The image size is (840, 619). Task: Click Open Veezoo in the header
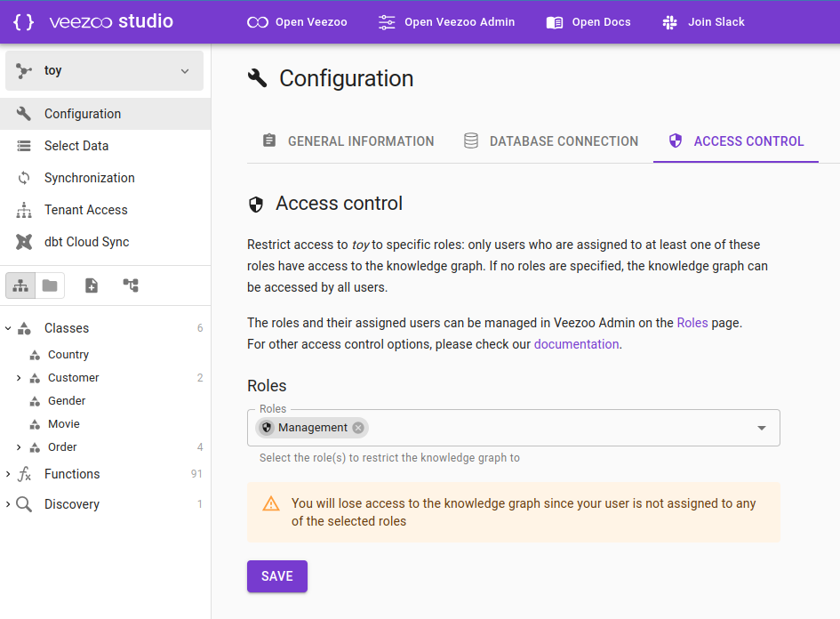click(x=297, y=22)
